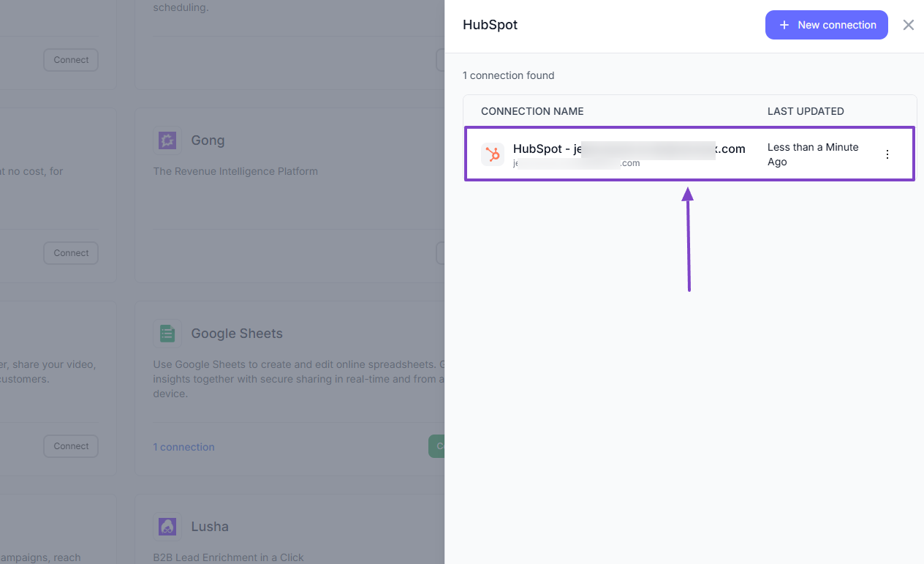Select the HubSpot connection name text

tap(629, 148)
